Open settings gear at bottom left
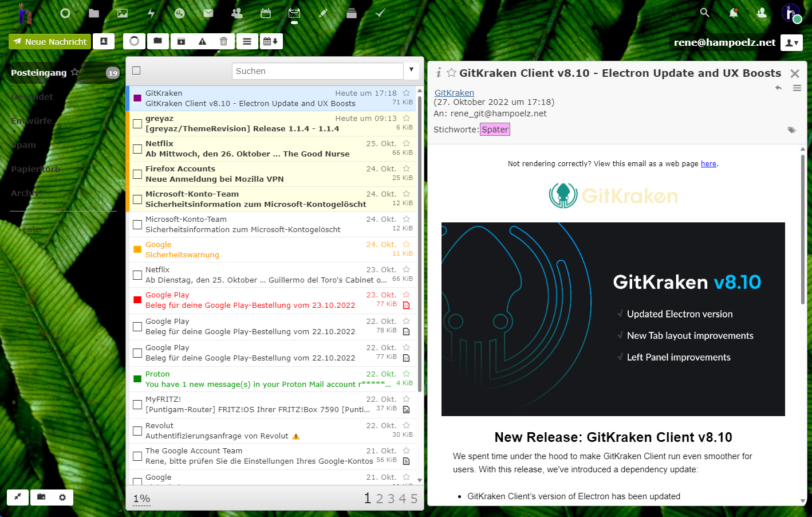The width and height of the screenshot is (812, 517). [x=62, y=497]
